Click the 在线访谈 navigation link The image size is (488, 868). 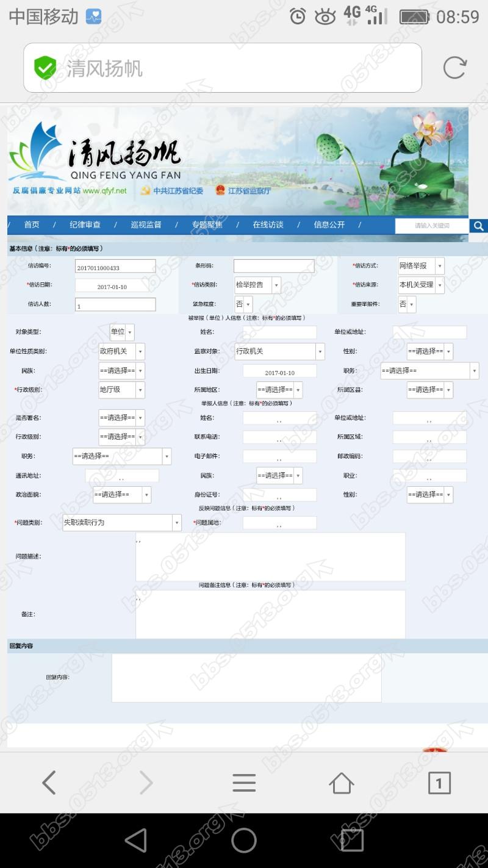click(268, 224)
